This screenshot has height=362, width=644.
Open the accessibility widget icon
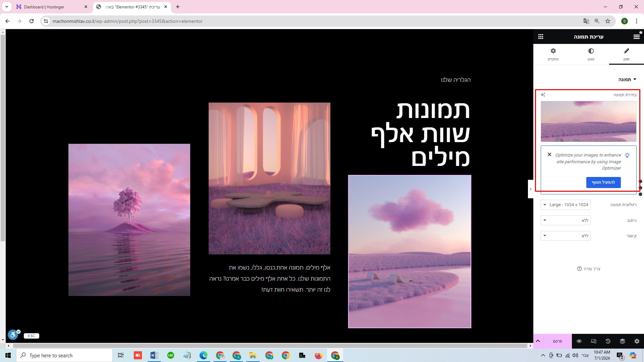(13, 334)
